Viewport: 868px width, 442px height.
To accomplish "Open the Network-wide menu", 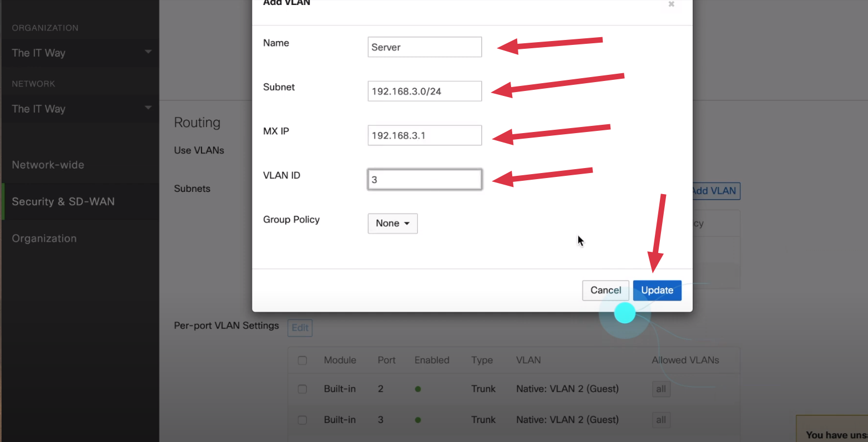I will pos(48,165).
